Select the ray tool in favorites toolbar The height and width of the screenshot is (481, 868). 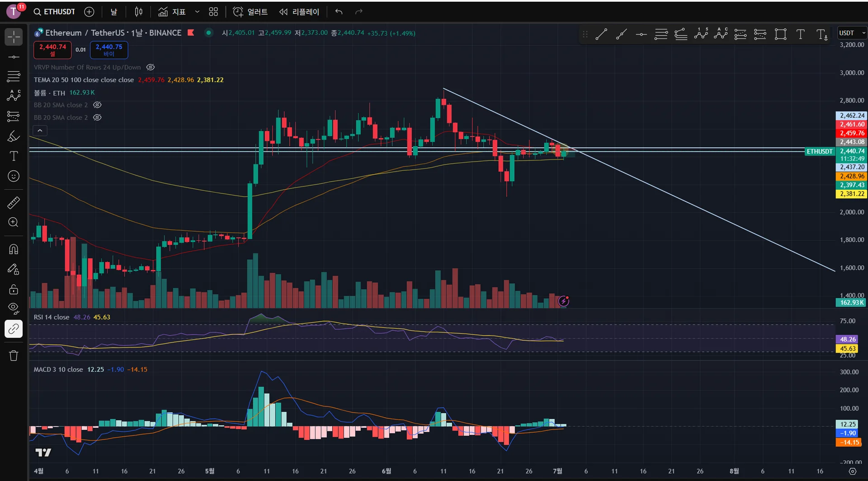coord(621,34)
